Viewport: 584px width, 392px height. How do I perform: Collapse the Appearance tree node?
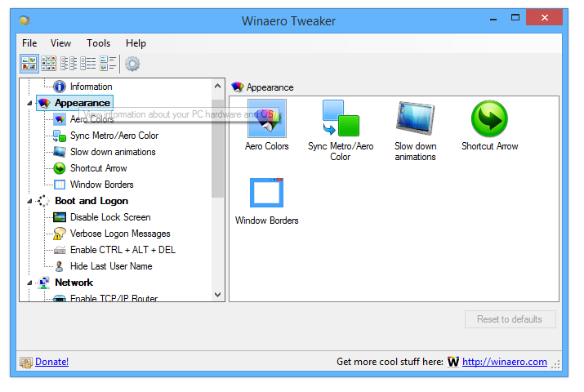pos(29,104)
